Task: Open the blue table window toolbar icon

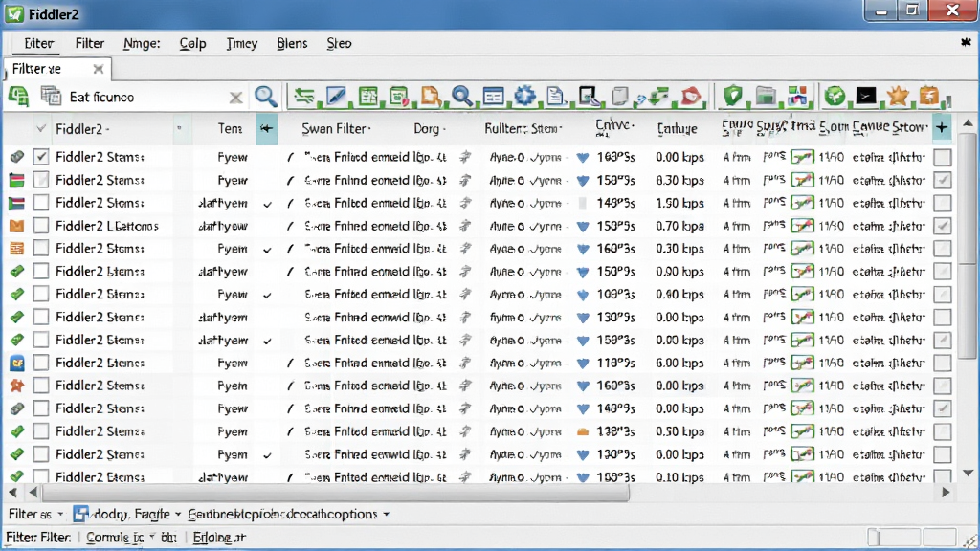Action: (x=493, y=97)
